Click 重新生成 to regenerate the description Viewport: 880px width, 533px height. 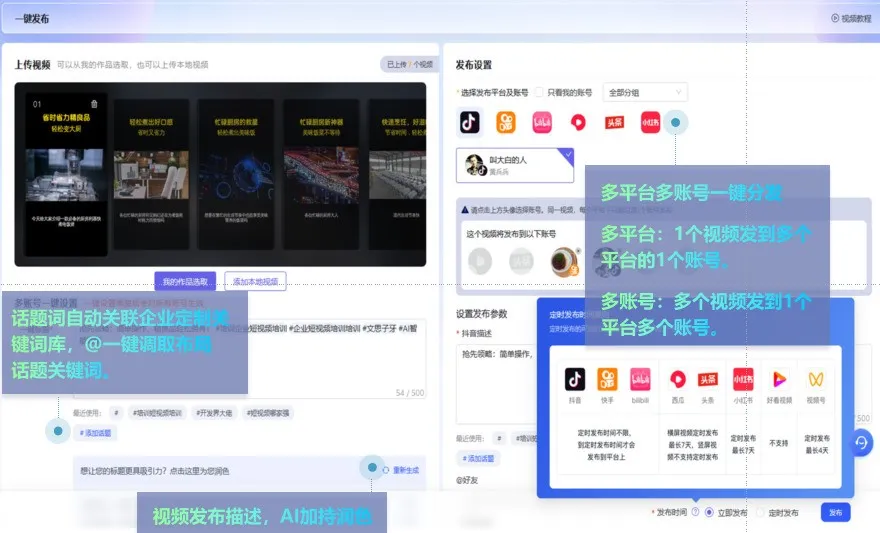[x=401, y=470]
